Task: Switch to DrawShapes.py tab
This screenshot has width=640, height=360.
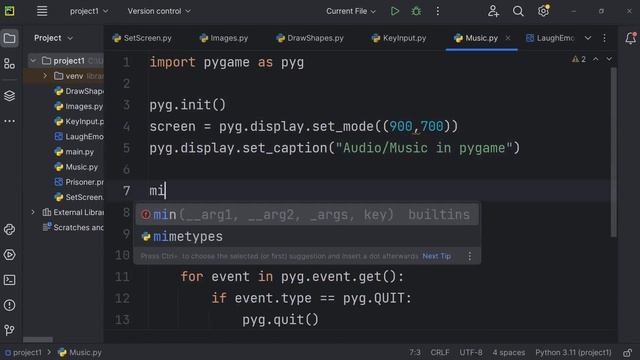Action: pos(310,38)
